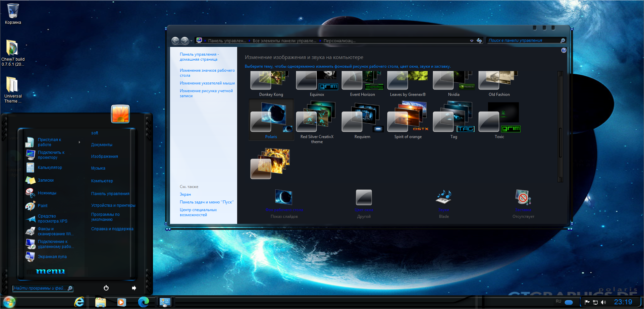Image resolution: width=644 pixels, height=309 pixels.
Task: Click the Start menu power button
Action: pos(106,288)
